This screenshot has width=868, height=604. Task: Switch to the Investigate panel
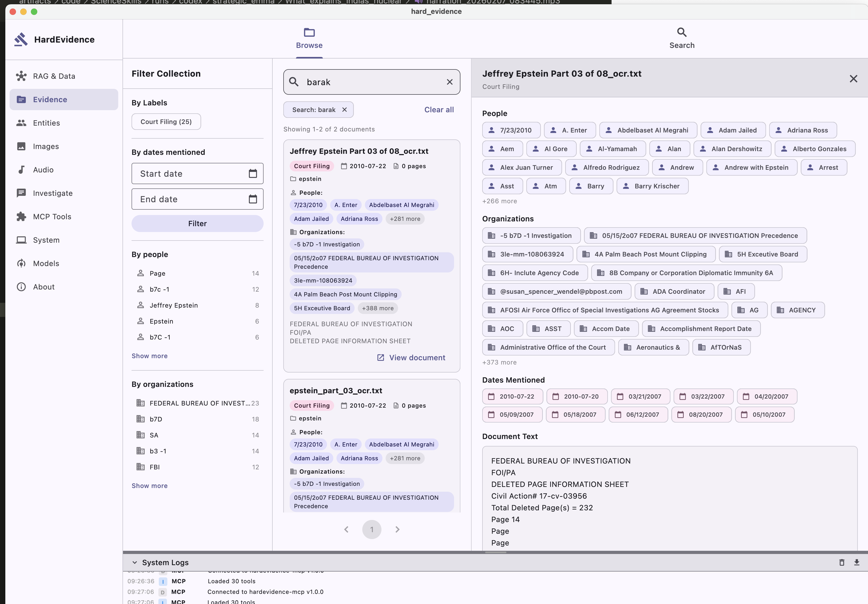[x=53, y=193]
